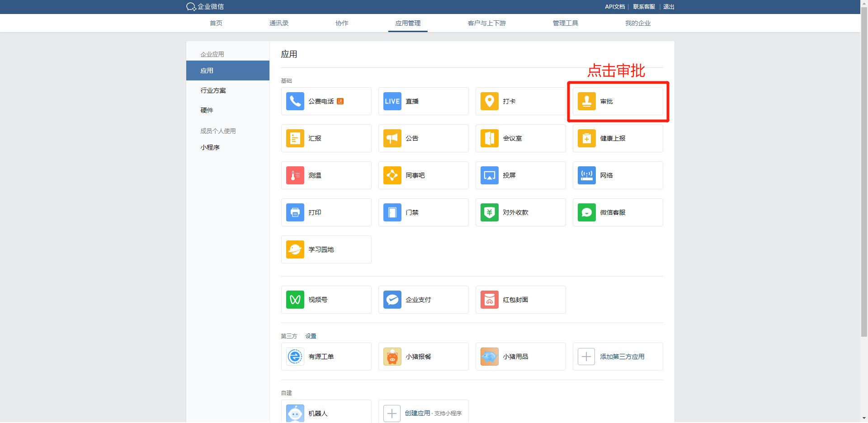Select 应用 in the left sidebar
Screen dimensions: 868x423
(x=228, y=70)
